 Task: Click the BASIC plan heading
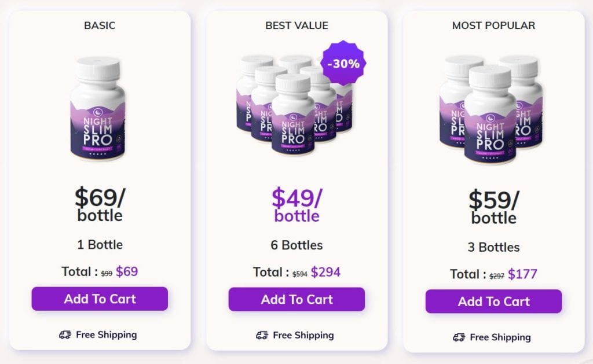(100, 25)
